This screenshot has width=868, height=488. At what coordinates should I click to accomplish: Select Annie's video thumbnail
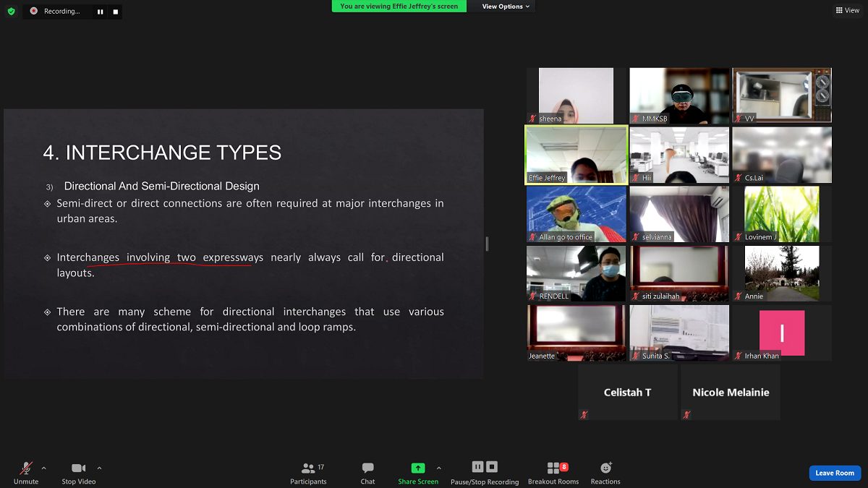pyautogui.click(x=782, y=273)
